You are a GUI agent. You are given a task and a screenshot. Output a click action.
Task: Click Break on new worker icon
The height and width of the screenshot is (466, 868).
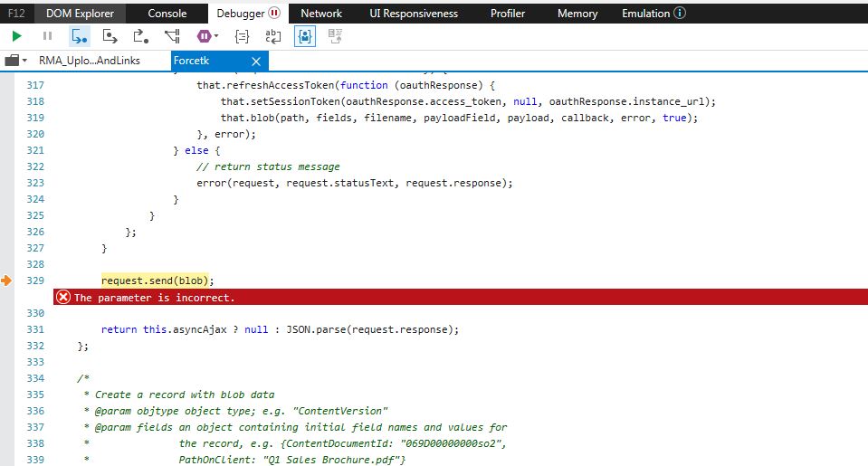pyautogui.click(x=172, y=36)
